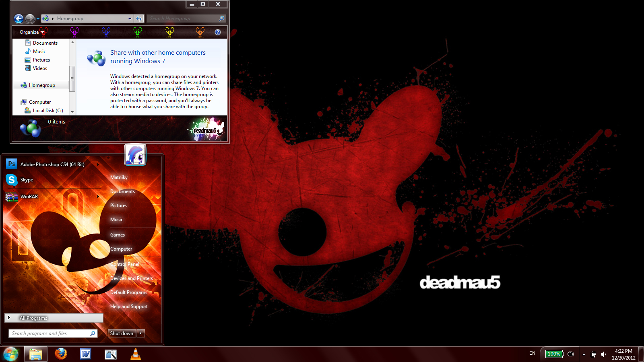644x362 pixels.
Task: Open Control Panel from Start menu
Action: point(125,264)
